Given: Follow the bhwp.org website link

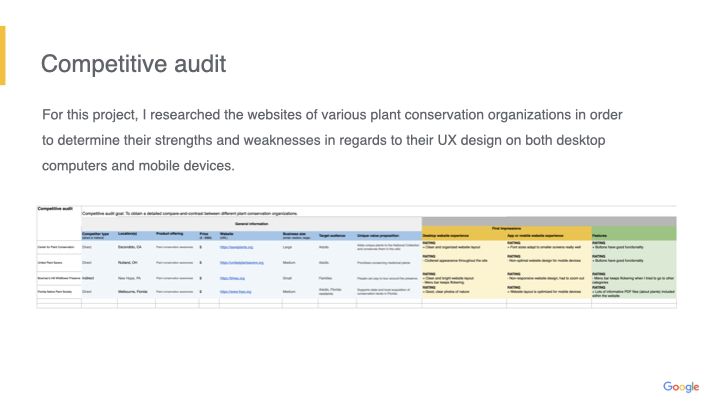Looking at the screenshot, I should (x=231, y=277).
